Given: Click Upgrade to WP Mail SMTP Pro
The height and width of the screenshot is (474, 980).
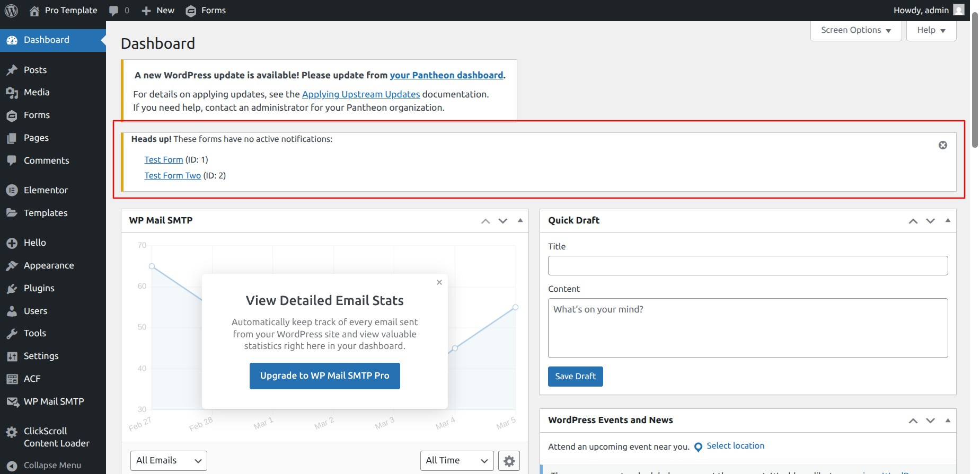Looking at the screenshot, I should [x=325, y=376].
